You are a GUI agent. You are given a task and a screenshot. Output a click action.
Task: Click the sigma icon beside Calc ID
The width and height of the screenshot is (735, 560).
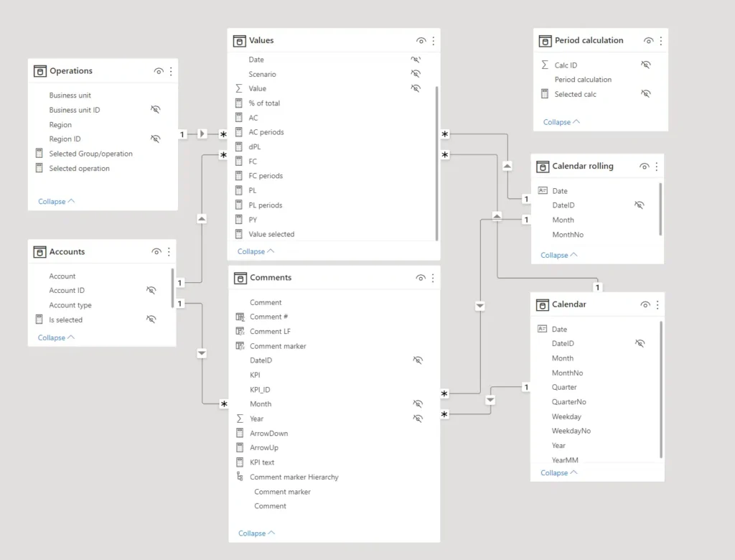[545, 65]
